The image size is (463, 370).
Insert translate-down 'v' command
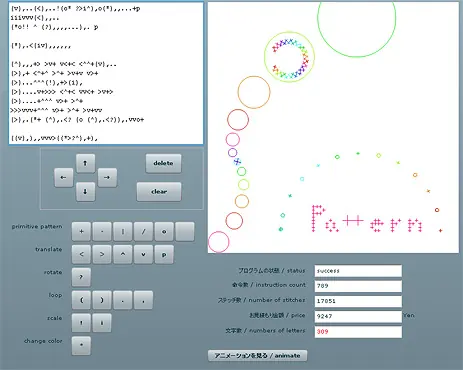coord(143,255)
